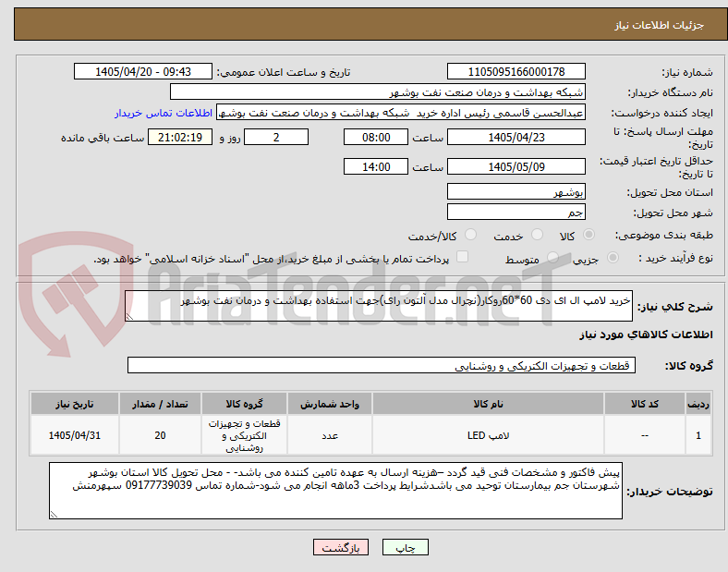Click the بوشهر delivery province field
Image resolution: width=728 pixels, height=572 pixels.
(516, 192)
